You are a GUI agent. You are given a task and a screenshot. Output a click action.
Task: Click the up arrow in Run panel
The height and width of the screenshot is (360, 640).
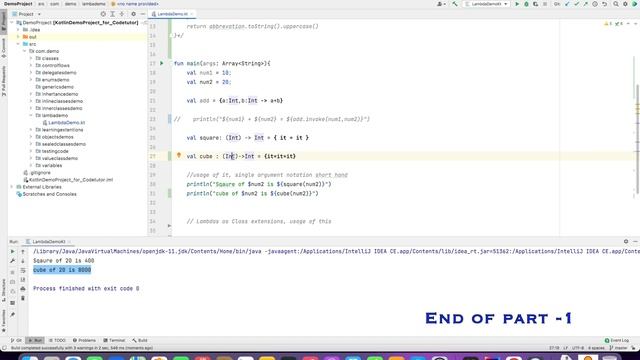(x=23, y=251)
